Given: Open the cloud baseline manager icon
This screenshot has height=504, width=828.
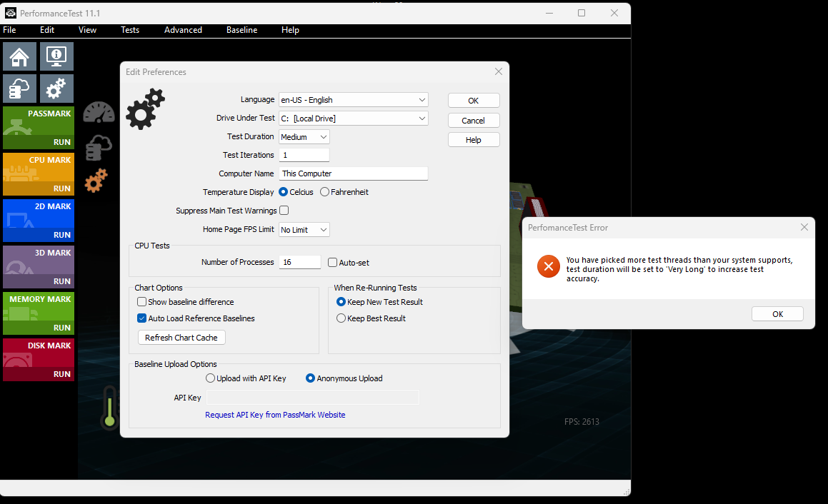Looking at the screenshot, I should [19, 88].
